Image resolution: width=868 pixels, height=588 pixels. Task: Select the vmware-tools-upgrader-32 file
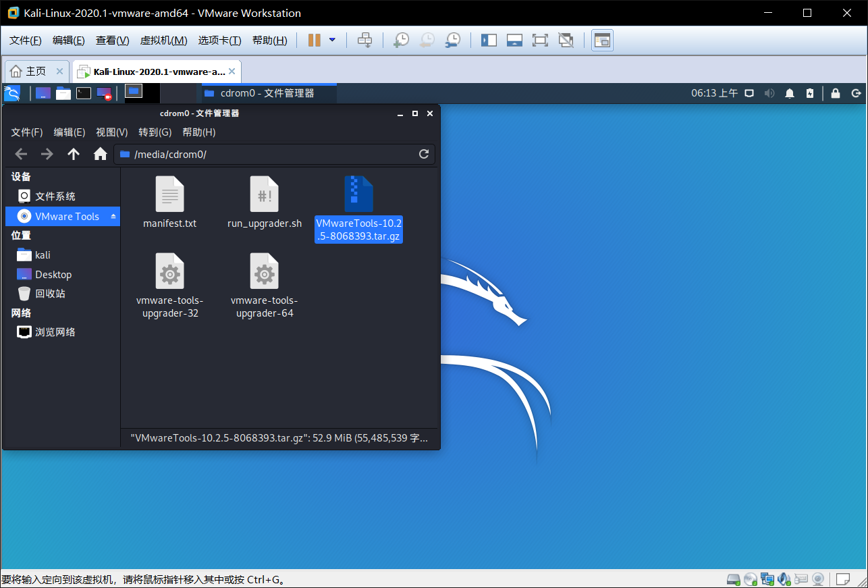tap(170, 286)
